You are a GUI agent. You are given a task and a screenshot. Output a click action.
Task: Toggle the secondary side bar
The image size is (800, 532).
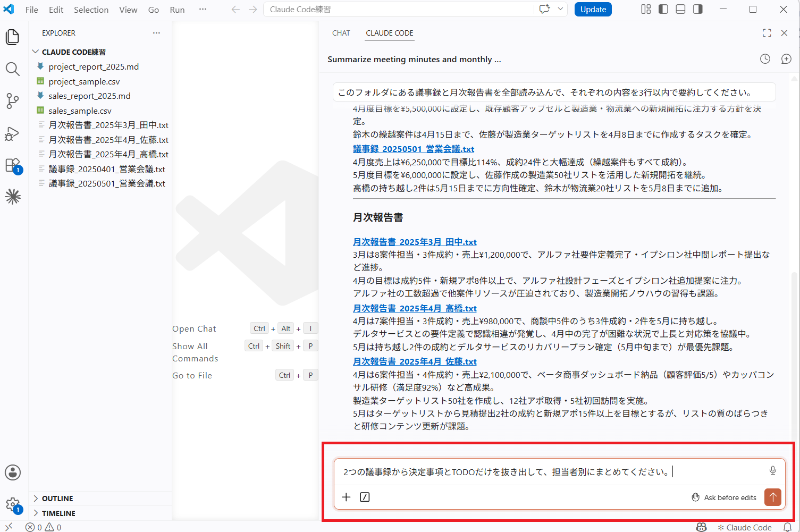click(x=698, y=9)
